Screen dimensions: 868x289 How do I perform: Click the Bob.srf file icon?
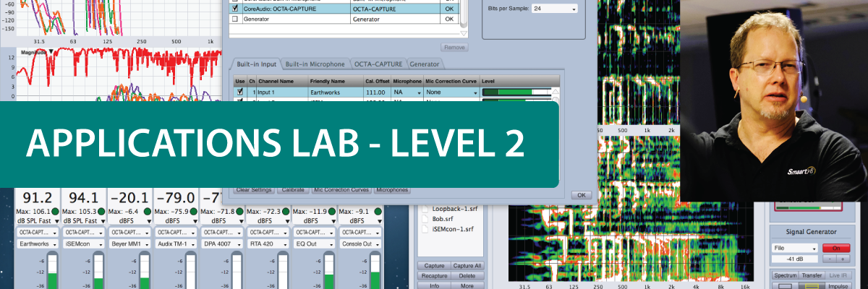pos(426,217)
